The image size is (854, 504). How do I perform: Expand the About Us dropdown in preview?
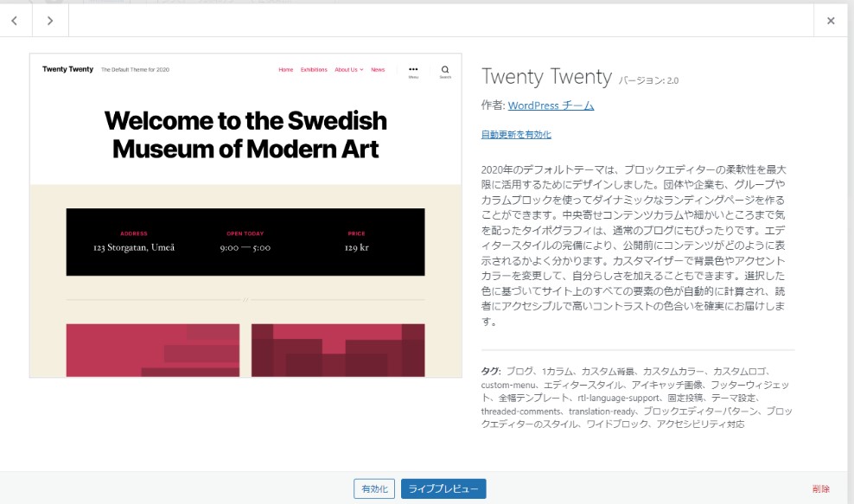click(348, 70)
